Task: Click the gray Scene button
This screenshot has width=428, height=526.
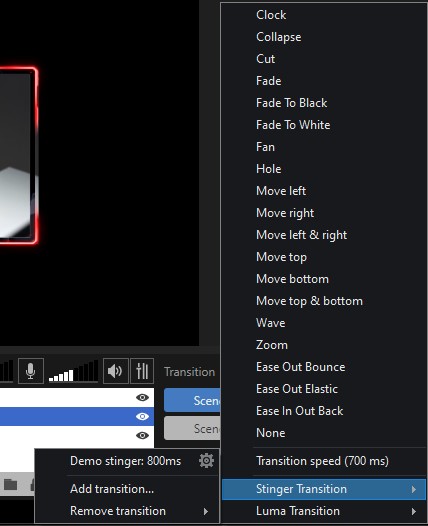Action: [192, 428]
